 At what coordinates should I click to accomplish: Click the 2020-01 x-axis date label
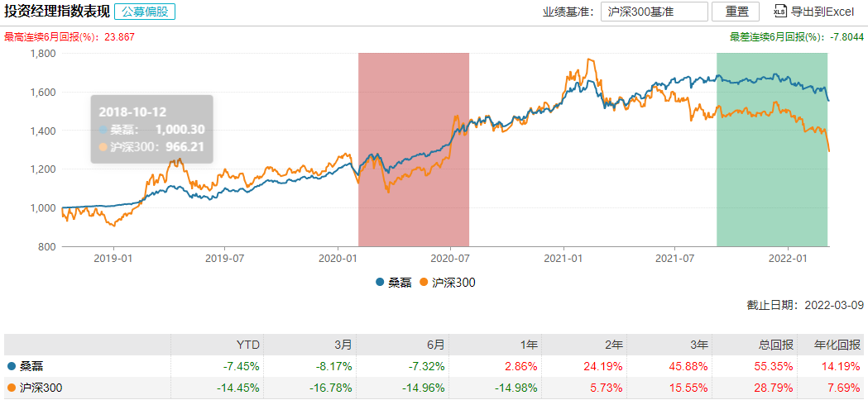(336, 259)
